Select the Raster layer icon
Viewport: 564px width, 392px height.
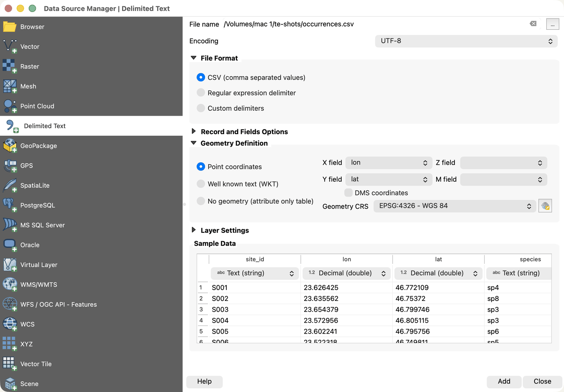[x=10, y=66]
